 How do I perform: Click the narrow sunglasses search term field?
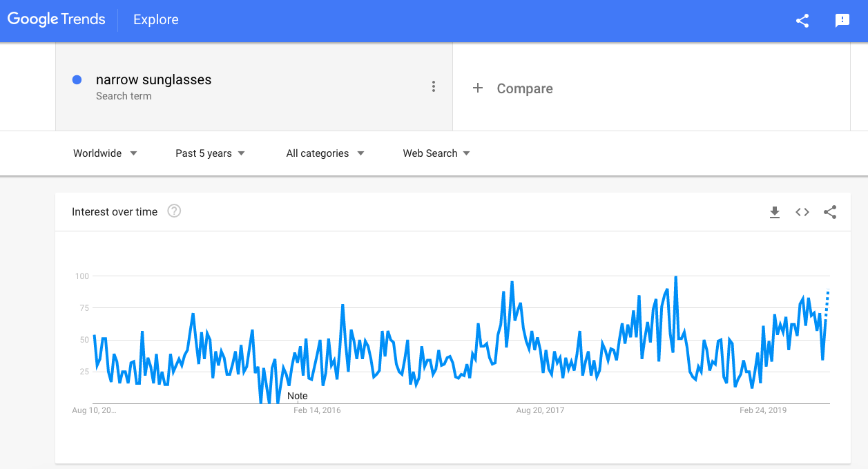254,86
